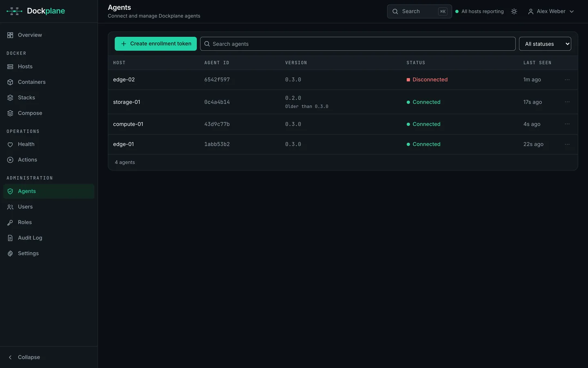Expand the Alex Weber account menu
Image resolution: width=588 pixels, height=368 pixels.
[x=551, y=11]
